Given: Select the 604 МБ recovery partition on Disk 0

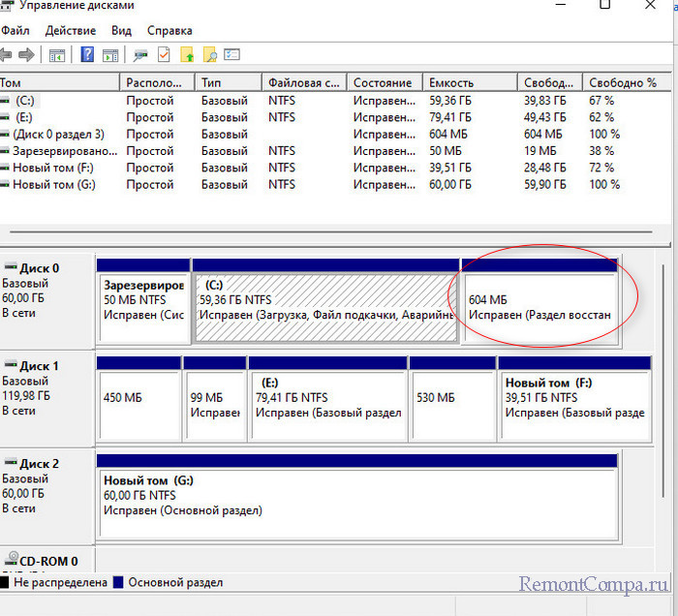Looking at the screenshot, I should click(539, 307).
